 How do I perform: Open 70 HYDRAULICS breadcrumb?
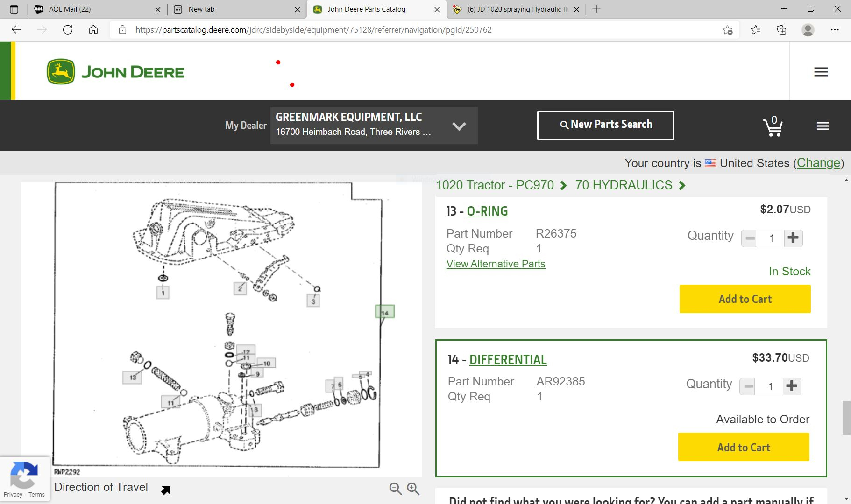point(624,185)
